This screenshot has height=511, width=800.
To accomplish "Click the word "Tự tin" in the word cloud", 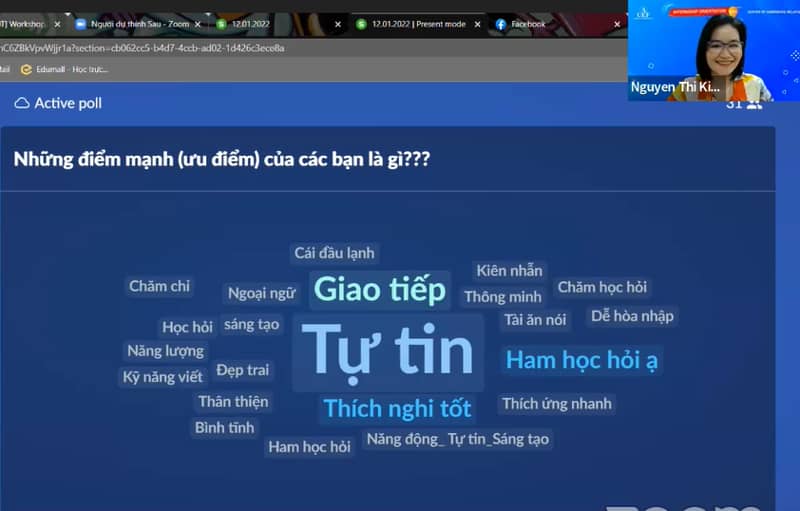I will coord(388,350).
